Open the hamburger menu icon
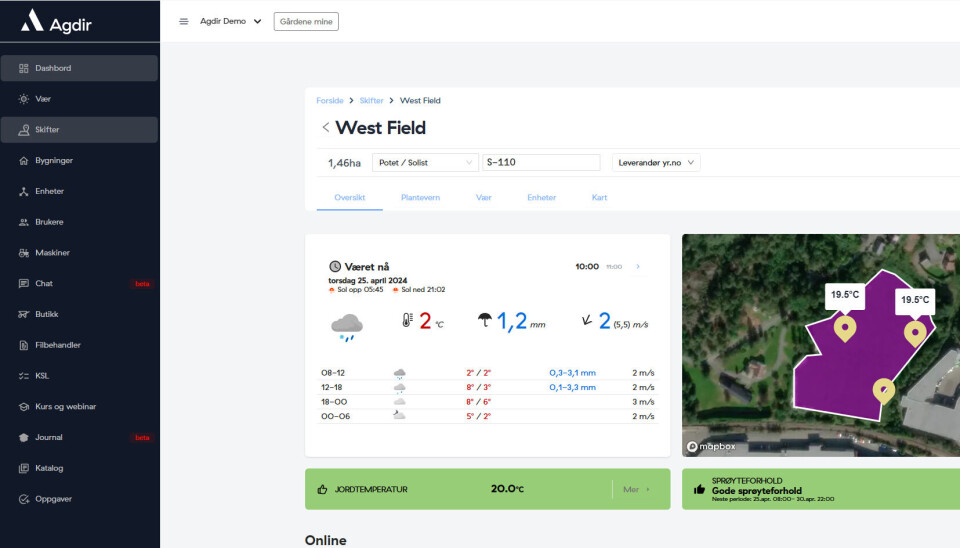The image size is (960, 548). tap(184, 21)
